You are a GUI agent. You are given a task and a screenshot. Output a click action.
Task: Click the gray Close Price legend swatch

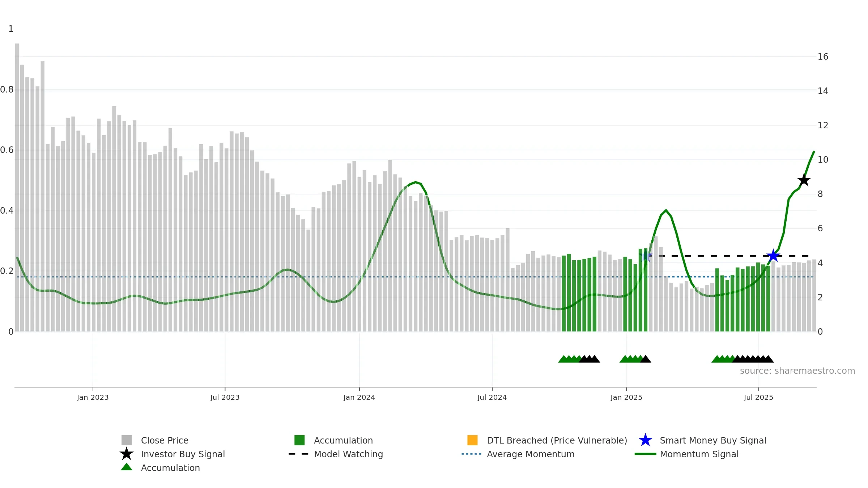click(x=127, y=440)
